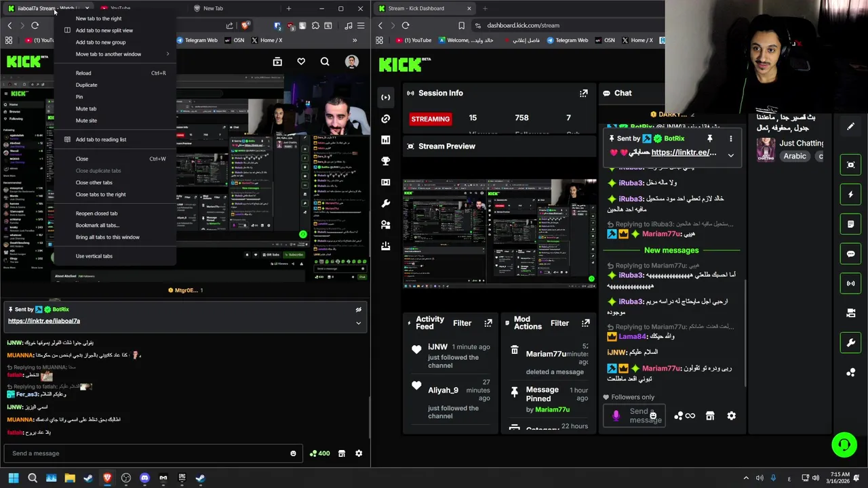This screenshot has width=868, height=488.
Task: Click the 400 channel points button
Action: 319,453
